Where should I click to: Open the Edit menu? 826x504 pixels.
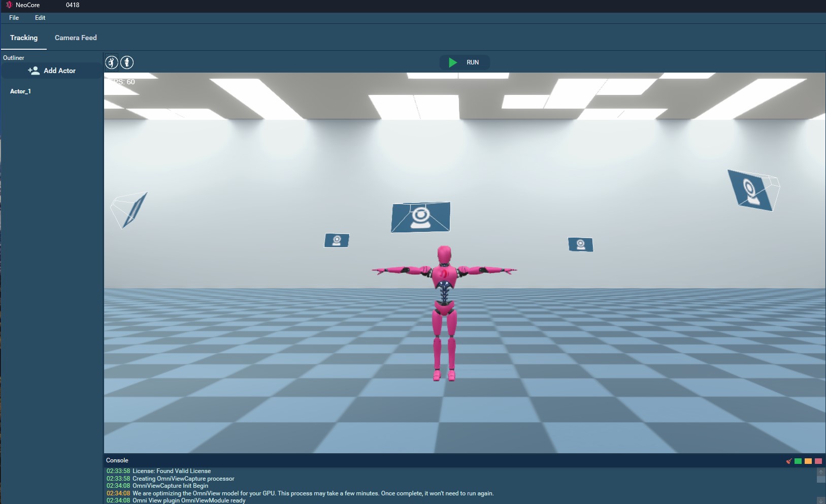tap(40, 18)
